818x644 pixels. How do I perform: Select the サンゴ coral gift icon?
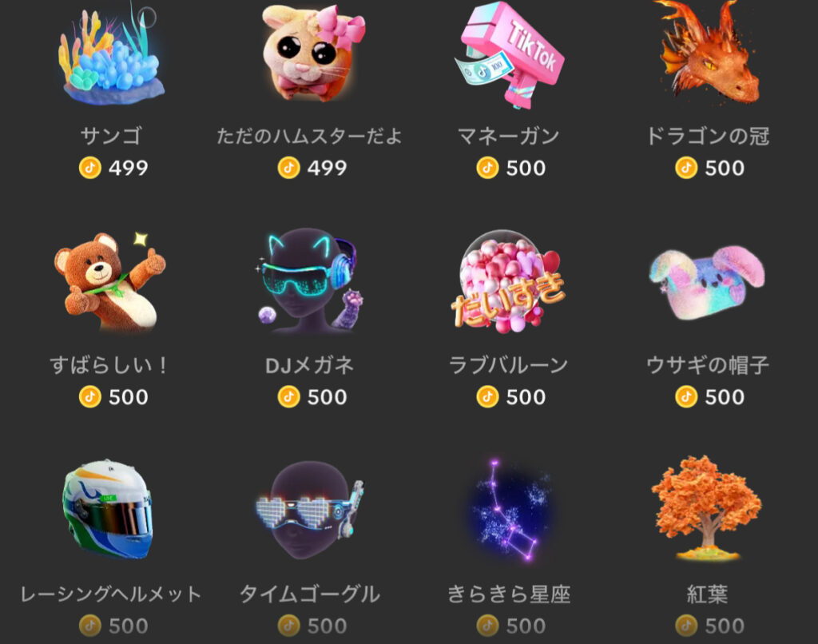point(110,55)
